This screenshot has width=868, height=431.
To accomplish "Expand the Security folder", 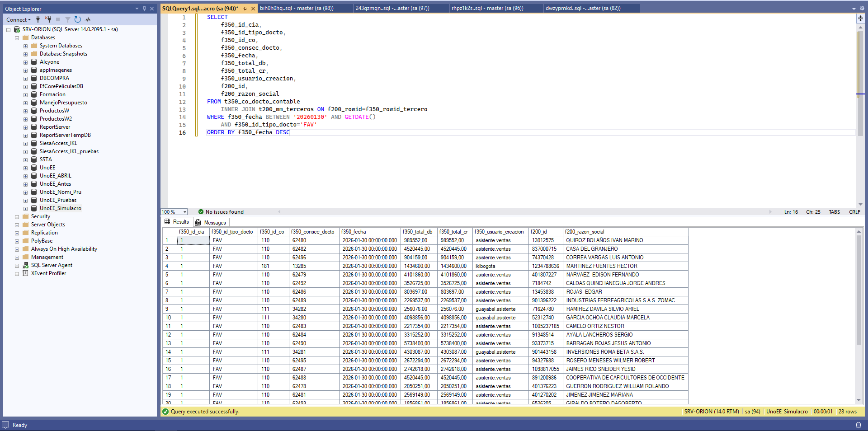I will point(17,217).
